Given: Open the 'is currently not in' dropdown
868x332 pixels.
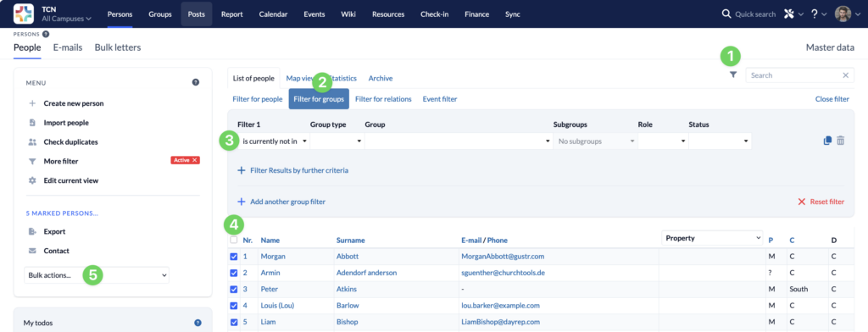Looking at the screenshot, I should pos(275,141).
